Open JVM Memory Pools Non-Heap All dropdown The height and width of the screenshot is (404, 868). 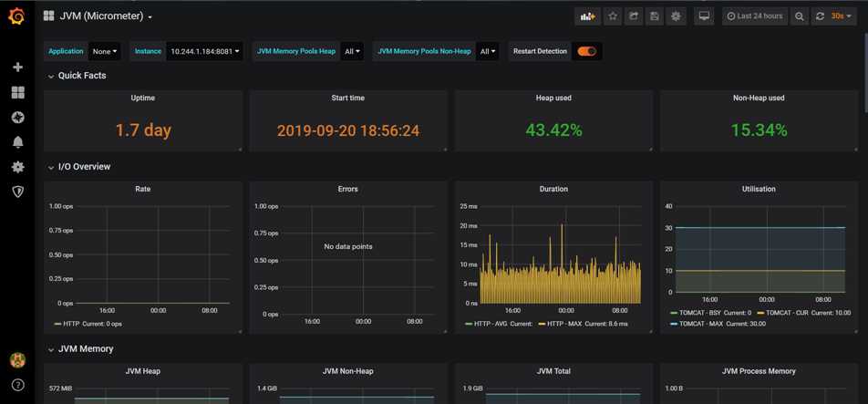[487, 51]
